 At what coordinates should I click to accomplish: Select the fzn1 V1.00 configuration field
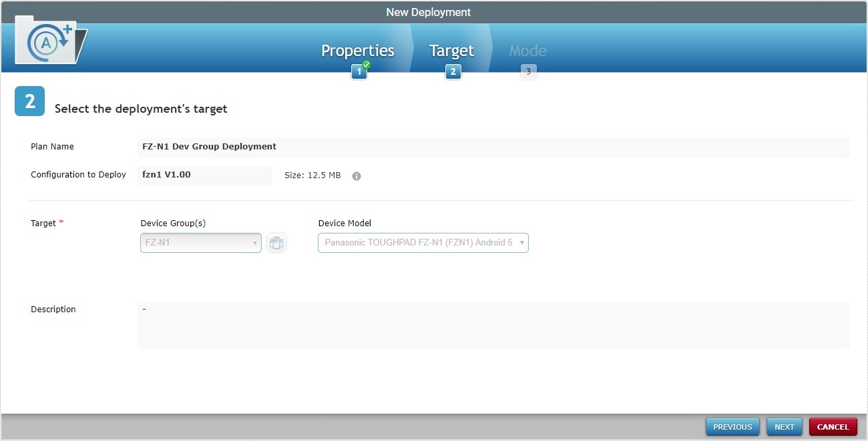[204, 175]
